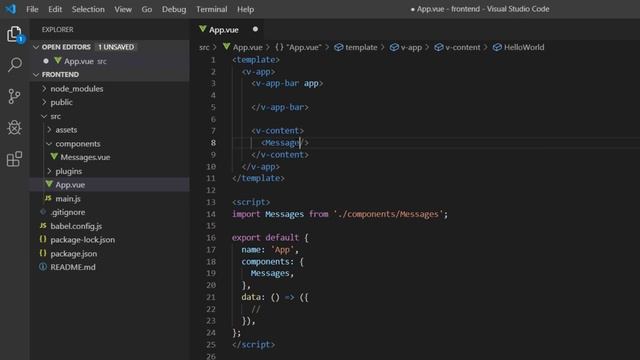This screenshot has width=640, height=360.
Task: Click line number 21 in gutter
Action: [x=211, y=297]
